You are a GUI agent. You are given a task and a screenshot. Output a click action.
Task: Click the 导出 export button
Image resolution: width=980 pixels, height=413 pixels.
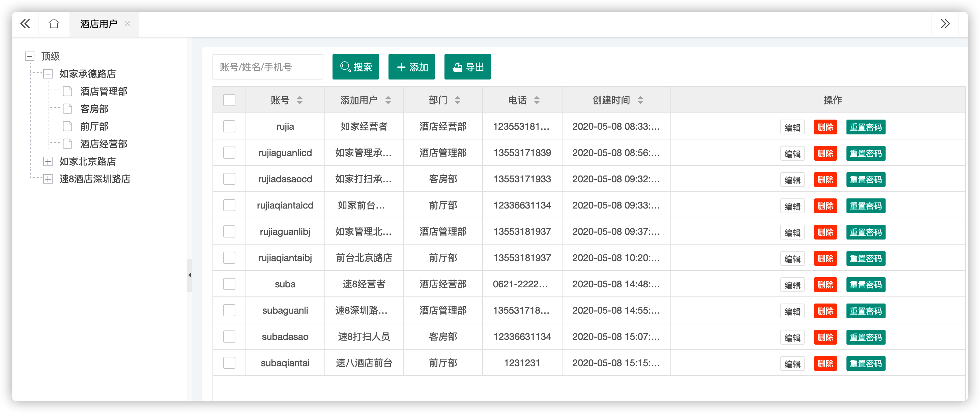(x=467, y=67)
